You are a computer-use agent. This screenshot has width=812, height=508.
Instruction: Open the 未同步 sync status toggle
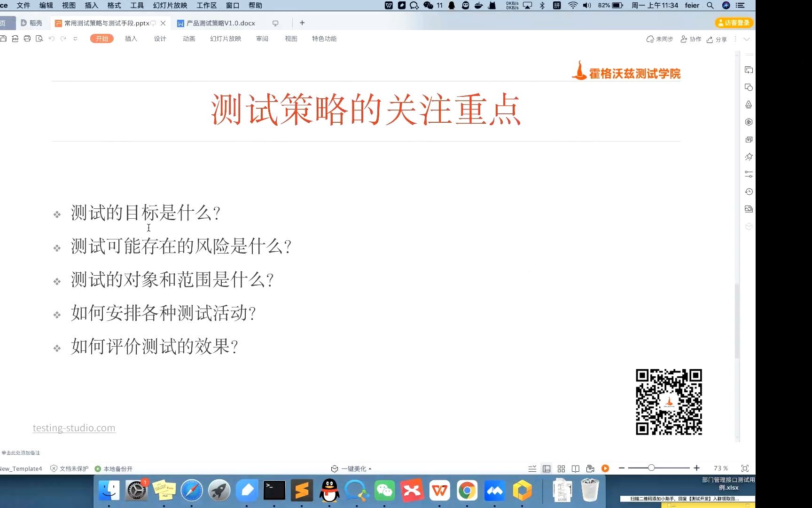660,39
